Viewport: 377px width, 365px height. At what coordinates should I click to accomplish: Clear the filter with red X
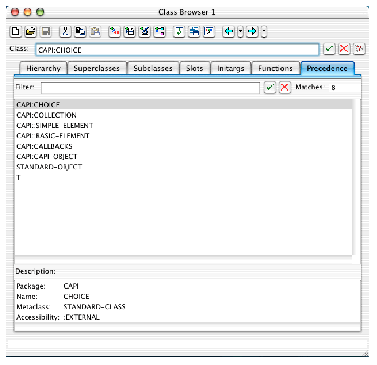coord(285,88)
